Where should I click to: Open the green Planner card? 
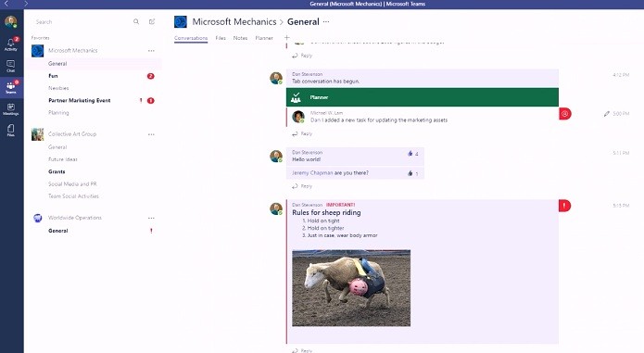pyautogui.click(x=423, y=97)
